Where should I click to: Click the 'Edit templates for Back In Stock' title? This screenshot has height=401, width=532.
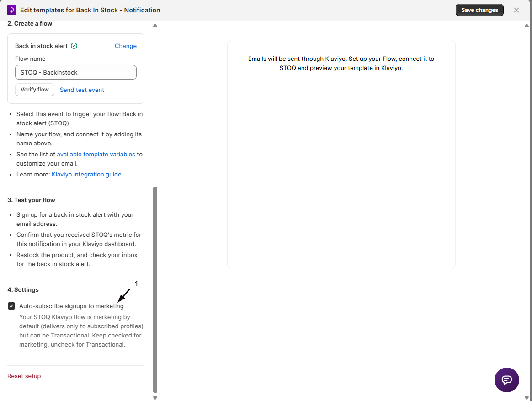tap(90, 10)
